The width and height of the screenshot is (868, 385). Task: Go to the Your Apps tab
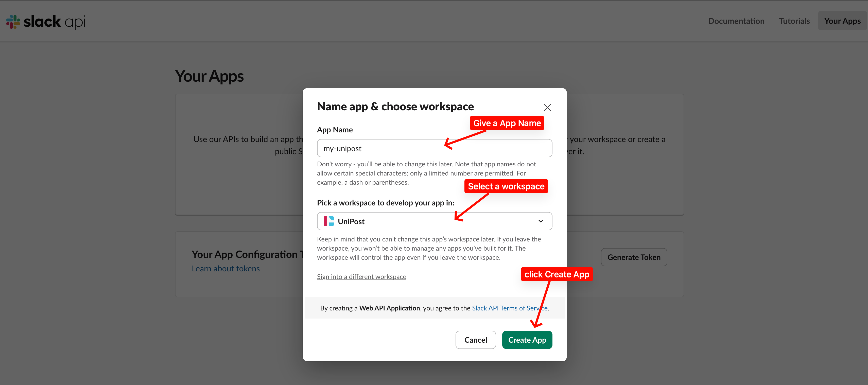pyautogui.click(x=842, y=21)
